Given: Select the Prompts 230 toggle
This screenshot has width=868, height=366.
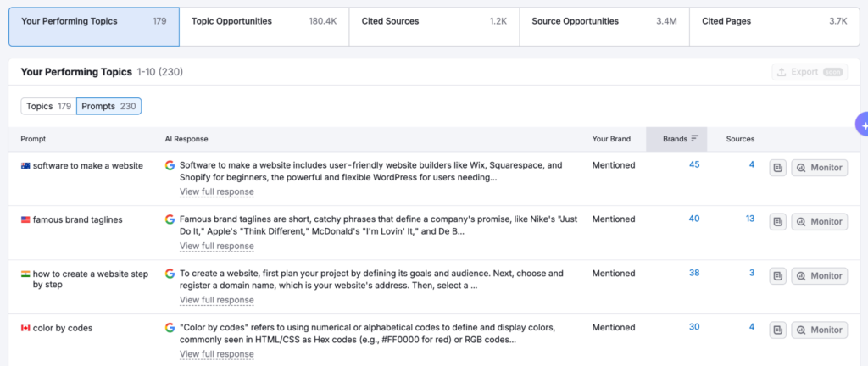Looking at the screenshot, I should [108, 106].
